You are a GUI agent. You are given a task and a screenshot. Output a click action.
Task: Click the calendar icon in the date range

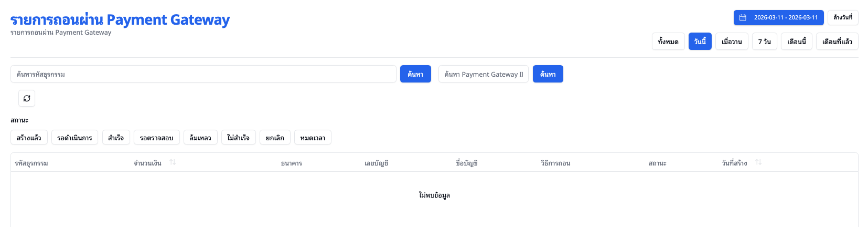point(743,17)
